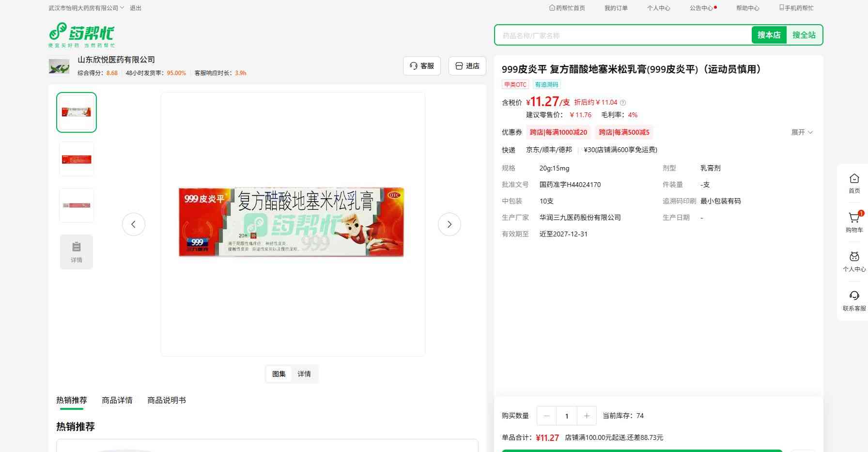Show previous product image with left arrow

pyautogui.click(x=134, y=224)
